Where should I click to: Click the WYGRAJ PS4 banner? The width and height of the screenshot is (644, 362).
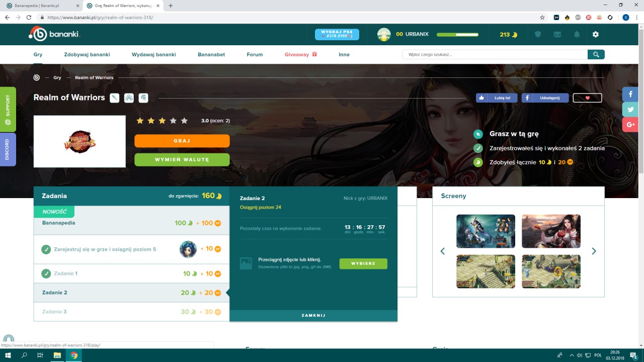(337, 34)
